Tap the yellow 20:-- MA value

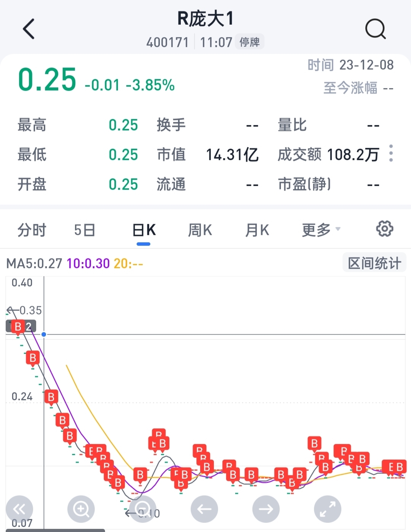coord(128,263)
